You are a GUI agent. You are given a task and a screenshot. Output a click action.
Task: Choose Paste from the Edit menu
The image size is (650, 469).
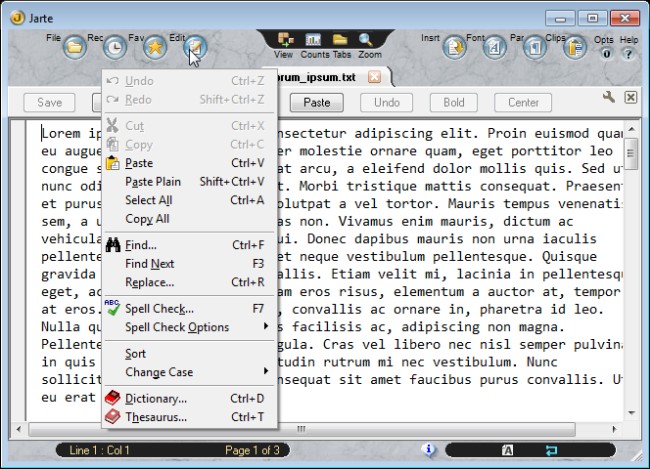(x=189, y=163)
